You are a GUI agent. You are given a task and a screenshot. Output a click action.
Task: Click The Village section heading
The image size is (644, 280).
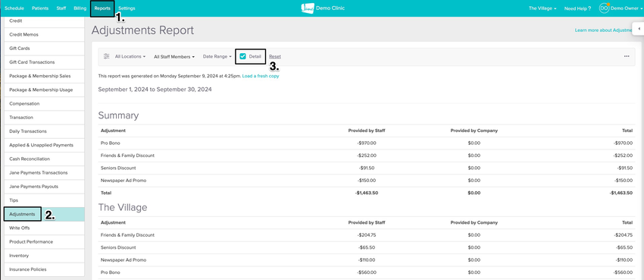pyautogui.click(x=123, y=207)
